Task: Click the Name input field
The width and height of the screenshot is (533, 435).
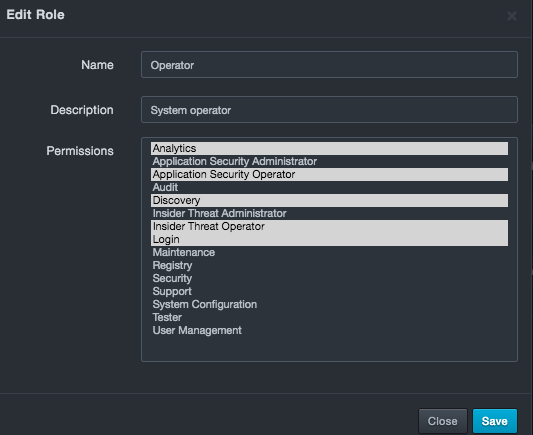Action: click(x=329, y=65)
